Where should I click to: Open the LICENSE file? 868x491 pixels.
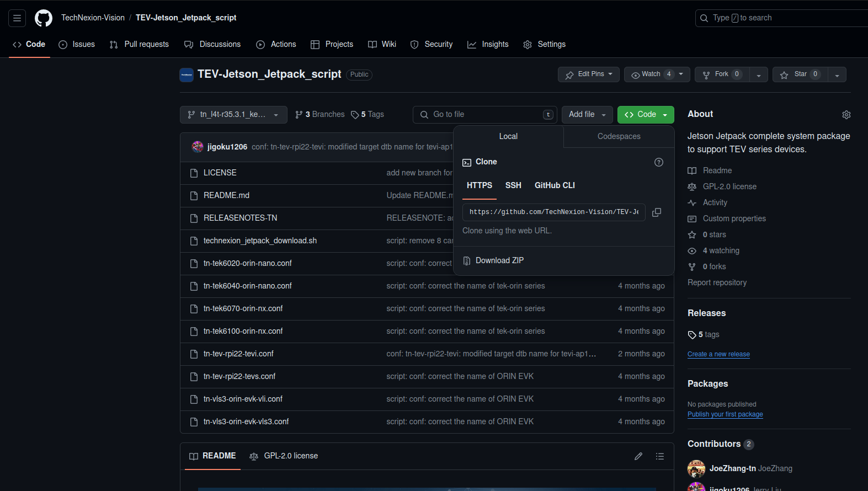(x=220, y=173)
